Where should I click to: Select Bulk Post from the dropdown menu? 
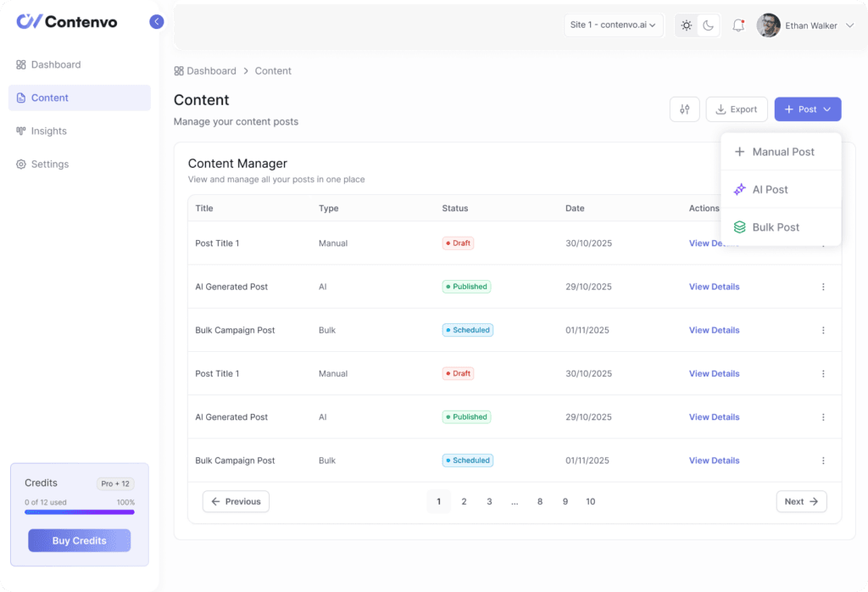click(x=776, y=226)
